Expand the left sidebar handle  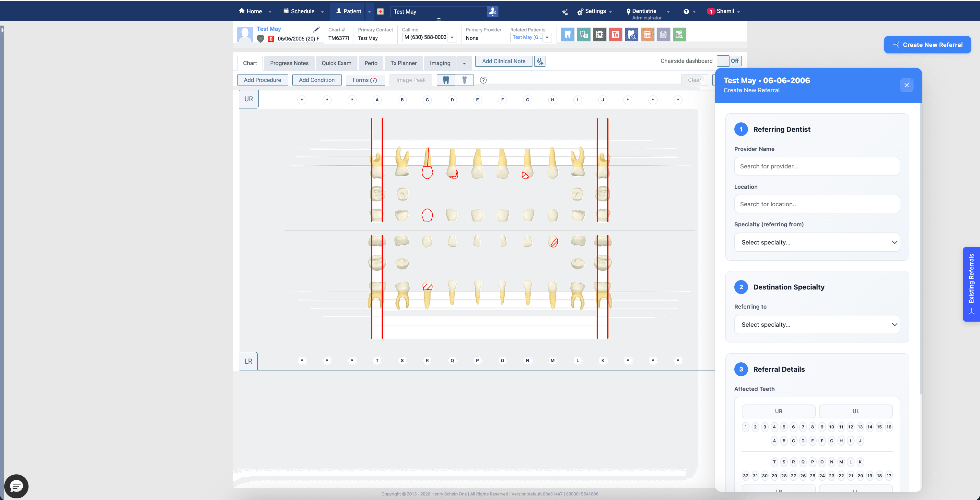tap(2, 30)
